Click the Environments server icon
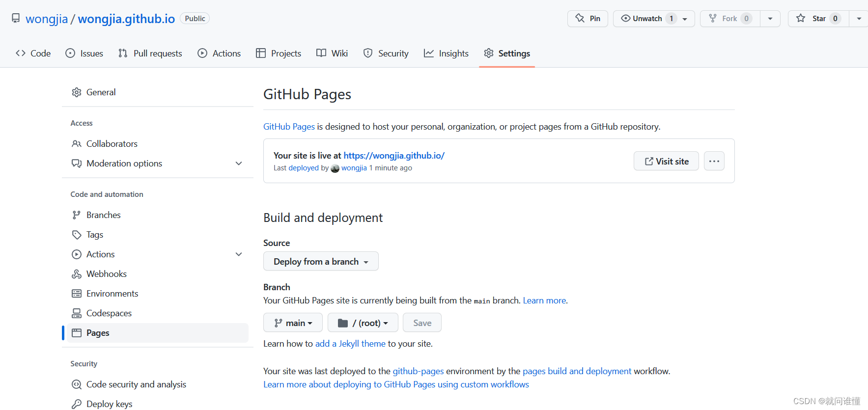 77,294
